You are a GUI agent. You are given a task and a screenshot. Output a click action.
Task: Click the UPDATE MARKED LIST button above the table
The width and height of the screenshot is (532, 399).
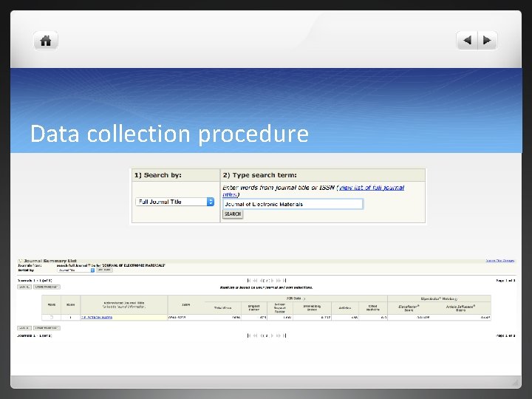(47, 287)
